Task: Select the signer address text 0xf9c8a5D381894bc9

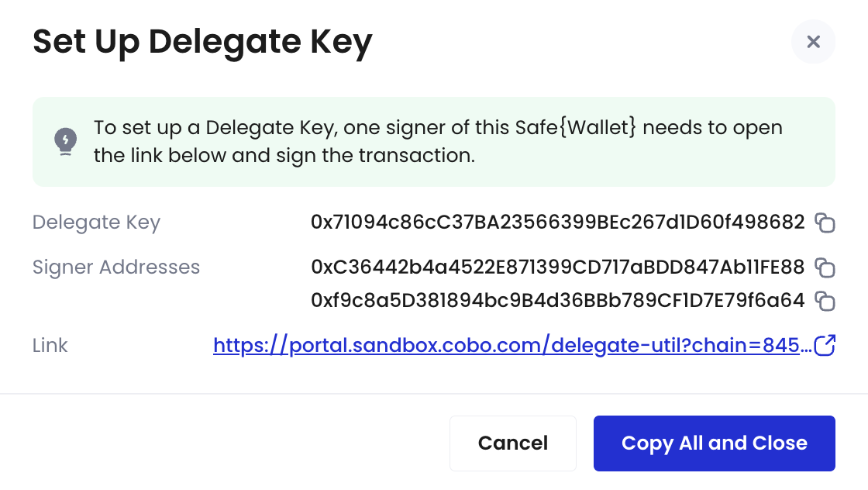Action: [557, 300]
